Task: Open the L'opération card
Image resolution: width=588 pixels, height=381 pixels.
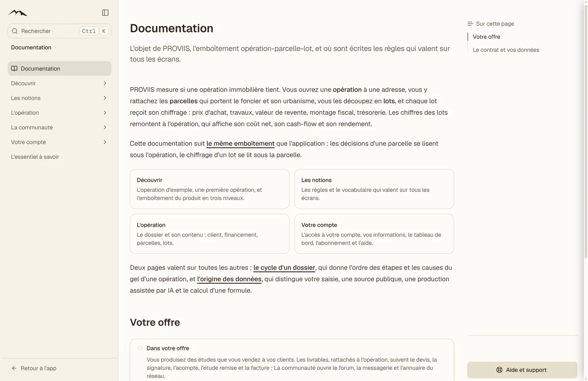Action: pos(209,234)
